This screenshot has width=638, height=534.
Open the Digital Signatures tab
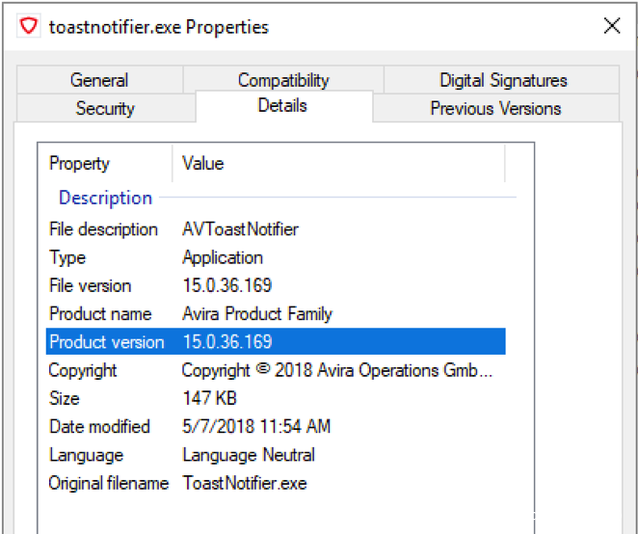503,80
